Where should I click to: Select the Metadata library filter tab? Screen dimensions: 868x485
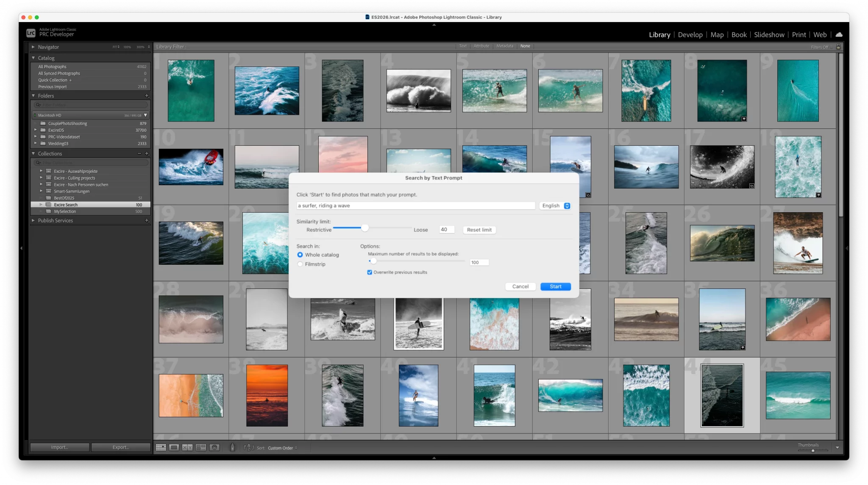[504, 46]
